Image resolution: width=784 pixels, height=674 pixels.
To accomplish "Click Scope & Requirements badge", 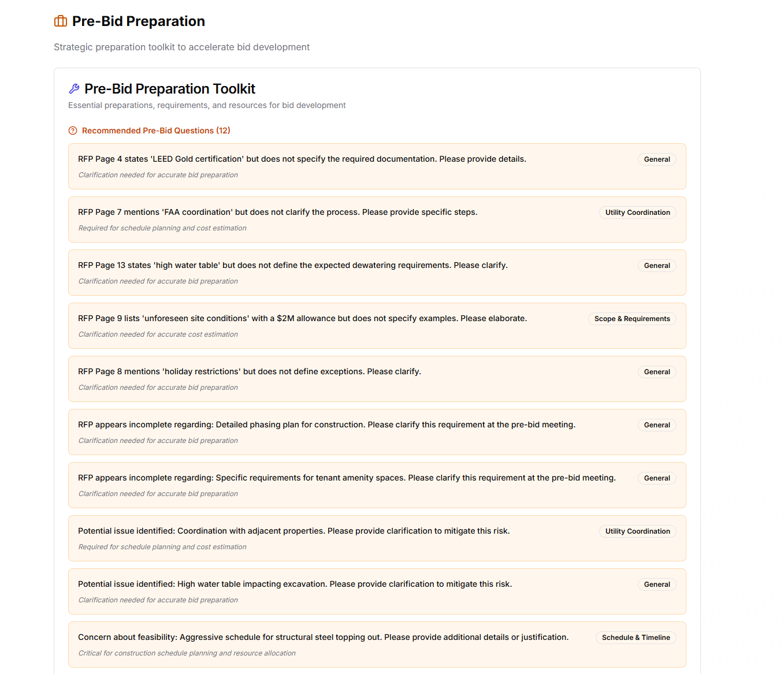I will coord(631,319).
